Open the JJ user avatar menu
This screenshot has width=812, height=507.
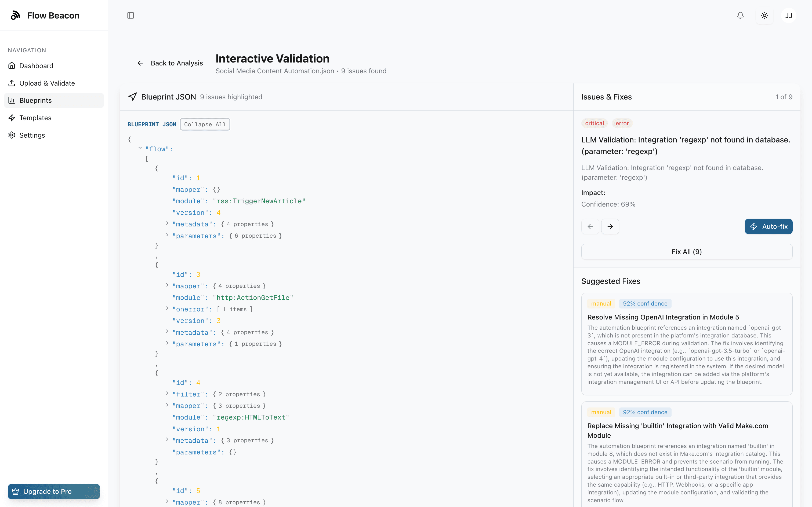coord(789,16)
